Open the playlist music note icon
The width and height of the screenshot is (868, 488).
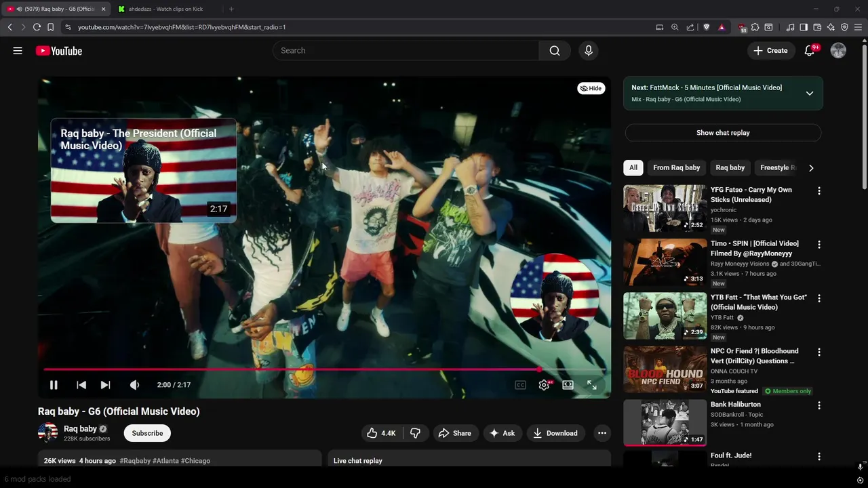[x=790, y=27]
